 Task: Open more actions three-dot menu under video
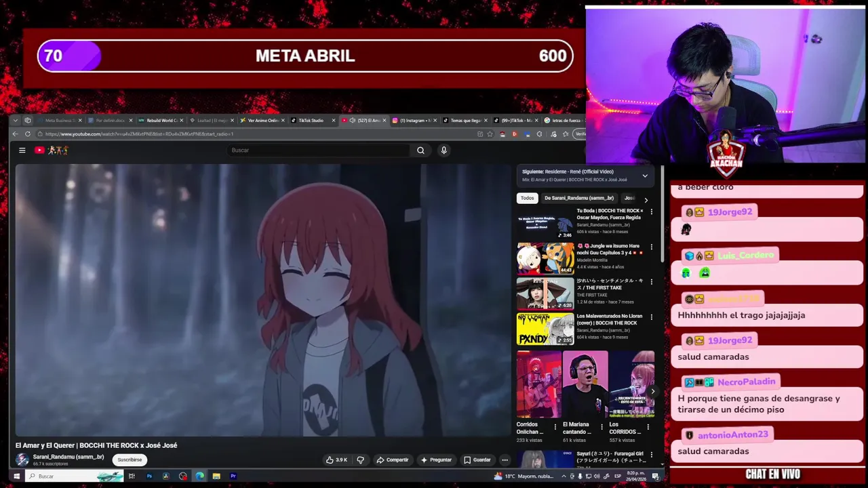point(505,460)
